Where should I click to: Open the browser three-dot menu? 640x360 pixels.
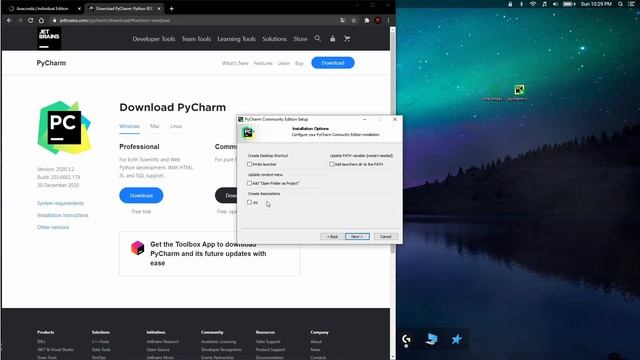388,20
